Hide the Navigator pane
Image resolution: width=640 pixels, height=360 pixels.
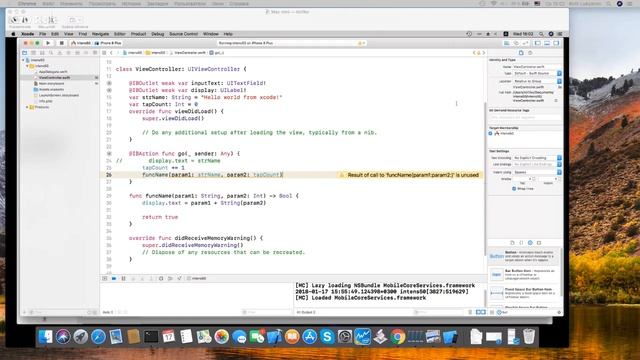point(538,43)
